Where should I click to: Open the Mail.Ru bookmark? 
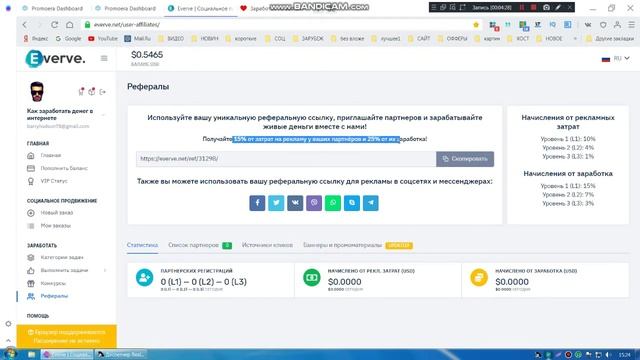tap(138, 39)
